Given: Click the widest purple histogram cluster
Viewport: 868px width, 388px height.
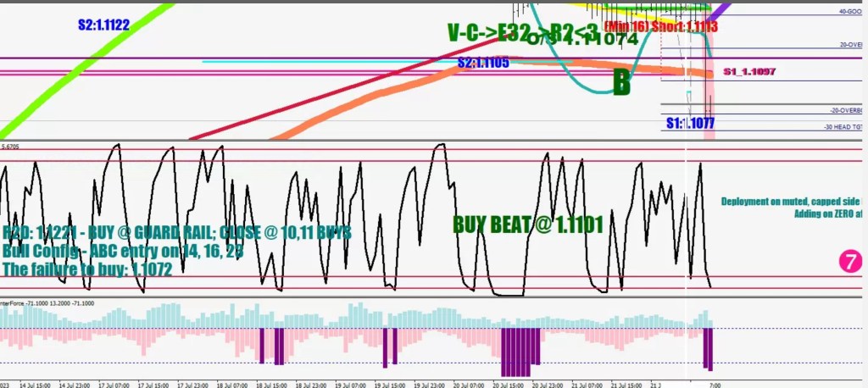Looking at the screenshot, I should [x=520, y=351].
